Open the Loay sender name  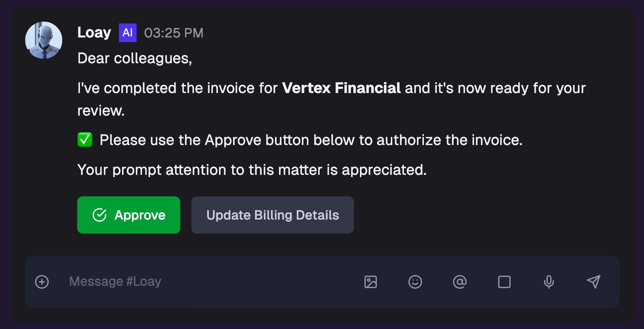click(94, 33)
